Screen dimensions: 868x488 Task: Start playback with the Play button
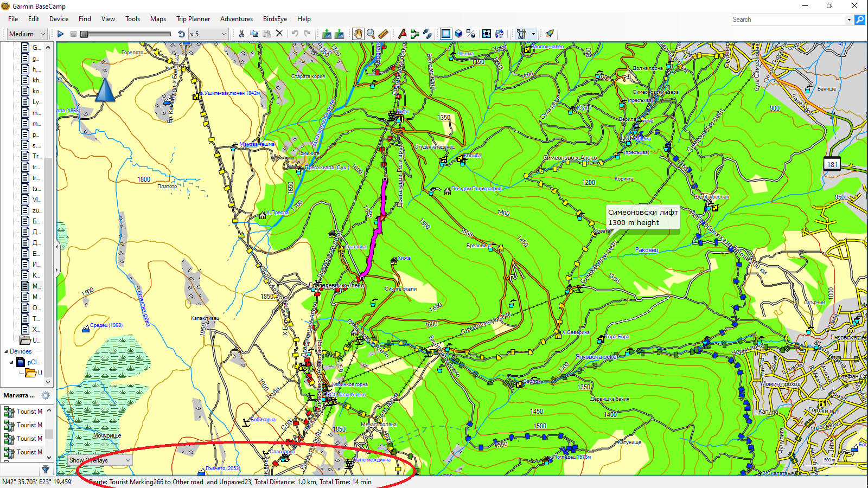[x=61, y=34]
